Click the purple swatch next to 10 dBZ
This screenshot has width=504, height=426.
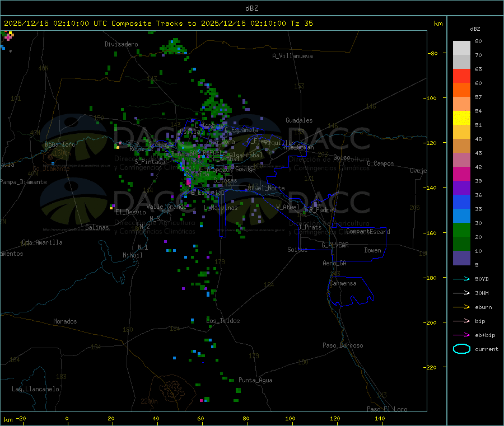461,258
